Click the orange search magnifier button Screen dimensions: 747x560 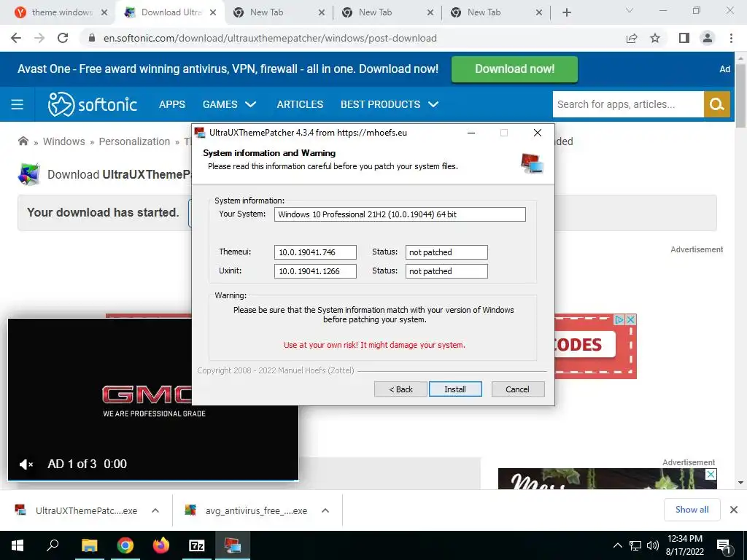[717, 104]
